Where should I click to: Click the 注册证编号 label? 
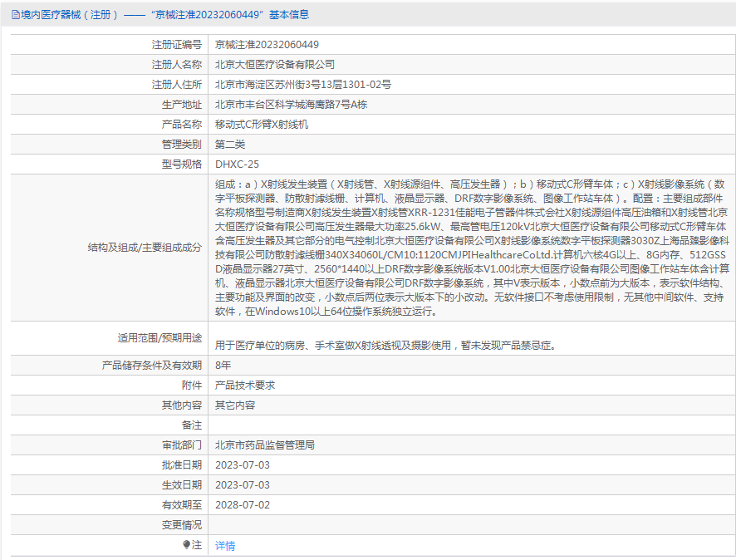click(176, 45)
